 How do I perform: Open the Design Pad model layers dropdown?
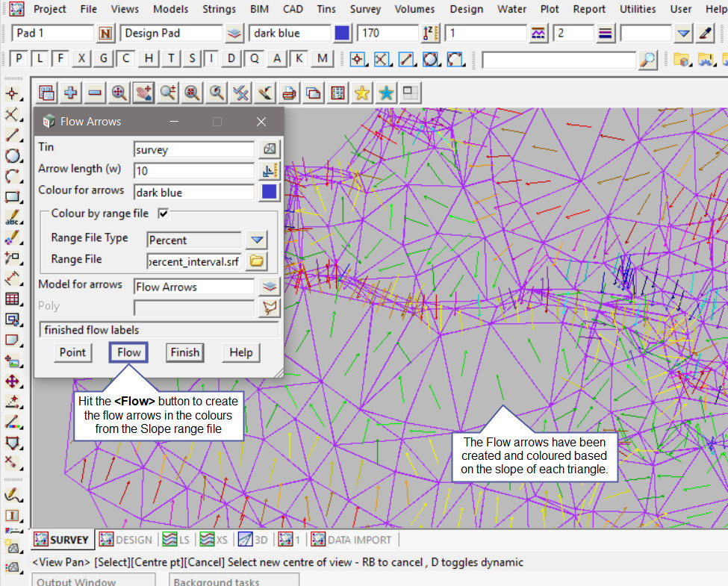pyautogui.click(x=235, y=34)
